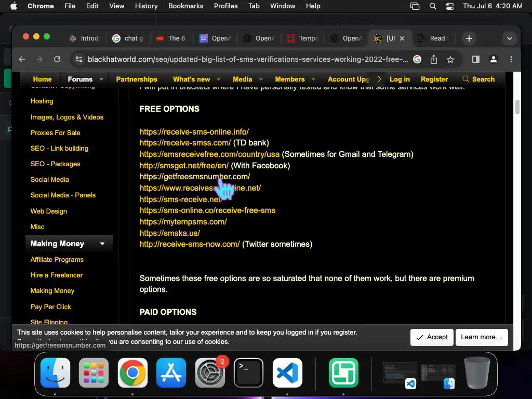The width and height of the screenshot is (532, 399).
Task: Open the tab search dropdown arrow
Action: click(x=509, y=38)
